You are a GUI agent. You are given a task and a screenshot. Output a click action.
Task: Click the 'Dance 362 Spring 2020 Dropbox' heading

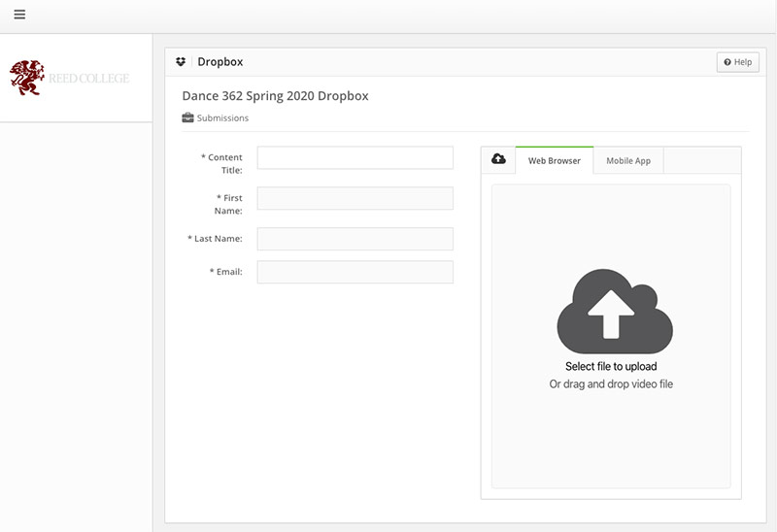(275, 95)
